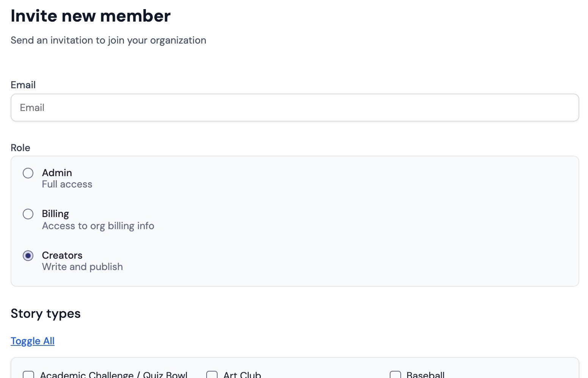Toggle all story types at once

(x=33, y=341)
